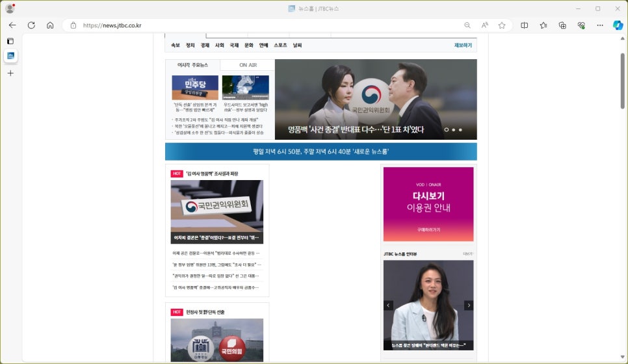The image size is (628, 364).
Task: Open the Copilot icon
Action: click(618, 25)
